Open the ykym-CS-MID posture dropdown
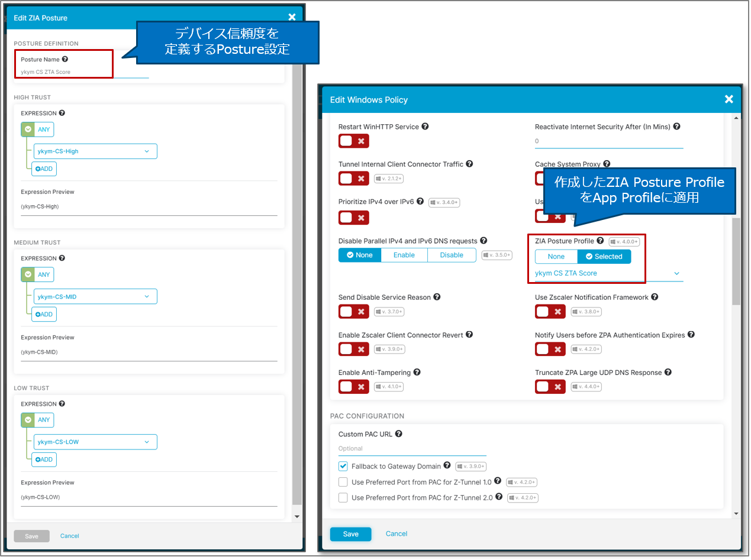751x560 pixels. click(x=95, y=296)
